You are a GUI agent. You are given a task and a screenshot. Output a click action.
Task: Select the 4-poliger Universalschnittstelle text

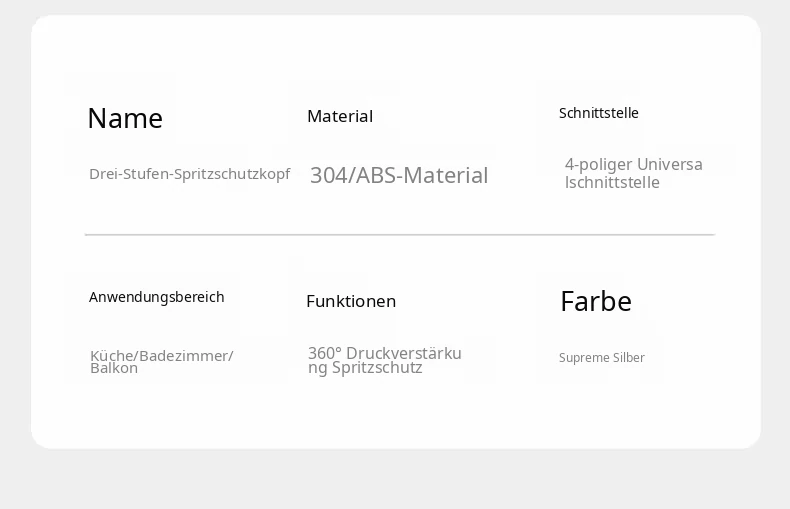point(634,173)
